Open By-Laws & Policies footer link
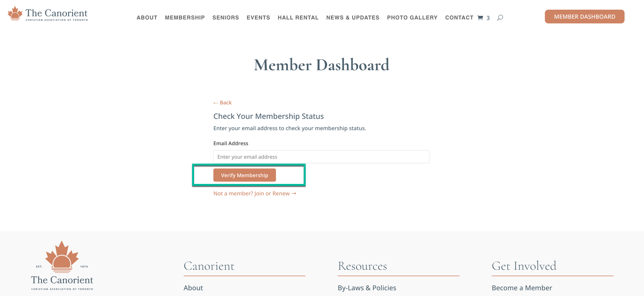The image size is (644, 296). click(367, 288)
